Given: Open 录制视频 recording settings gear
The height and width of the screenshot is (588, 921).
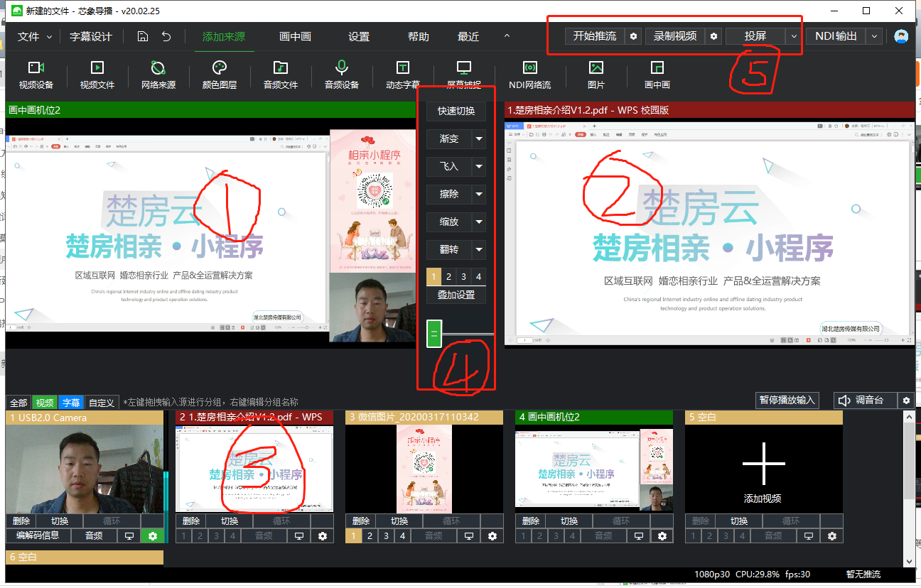Looking at the screenshot, I should pyautogui.click(x=714, y=36).
